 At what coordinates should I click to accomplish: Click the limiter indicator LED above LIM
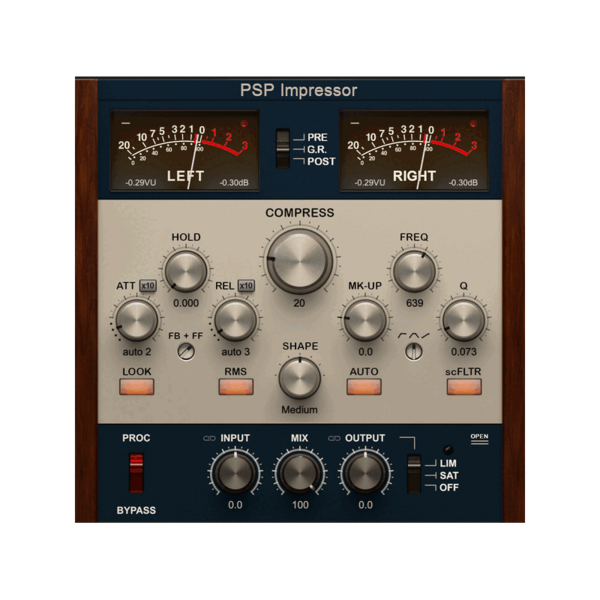coord(448,450)
